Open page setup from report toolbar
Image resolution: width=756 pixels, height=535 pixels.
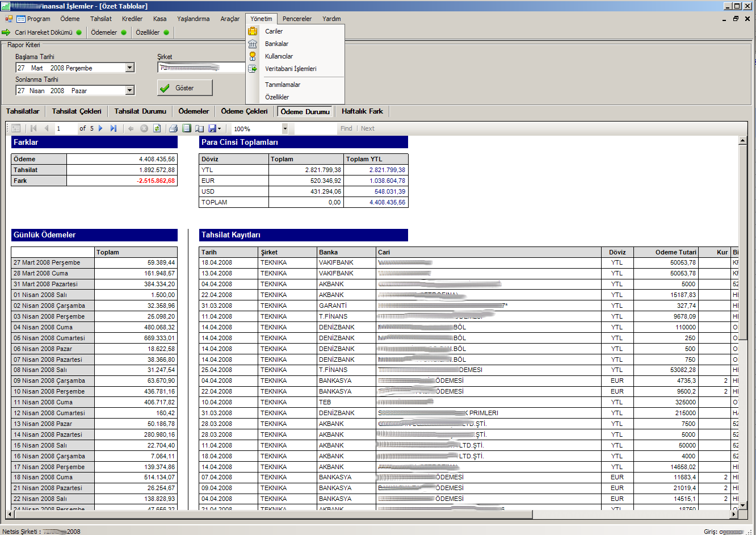pyautogui.click(x=199, y=128)
